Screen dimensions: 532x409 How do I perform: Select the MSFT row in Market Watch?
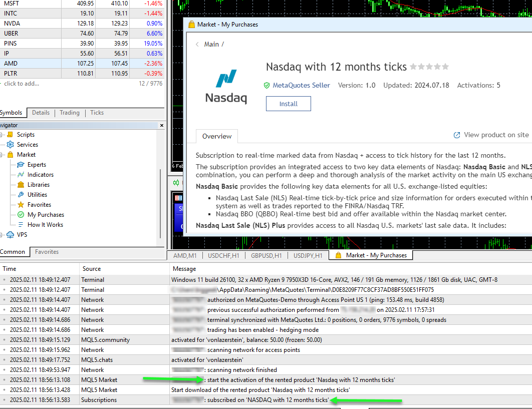coord(82,4)
